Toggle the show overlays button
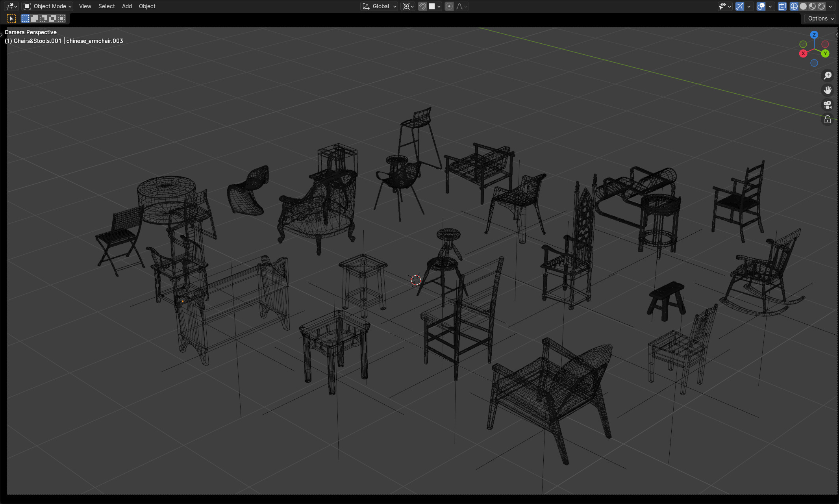Image resolution: width=839 pixels, height=504 pixels. [x=761, y=6]
